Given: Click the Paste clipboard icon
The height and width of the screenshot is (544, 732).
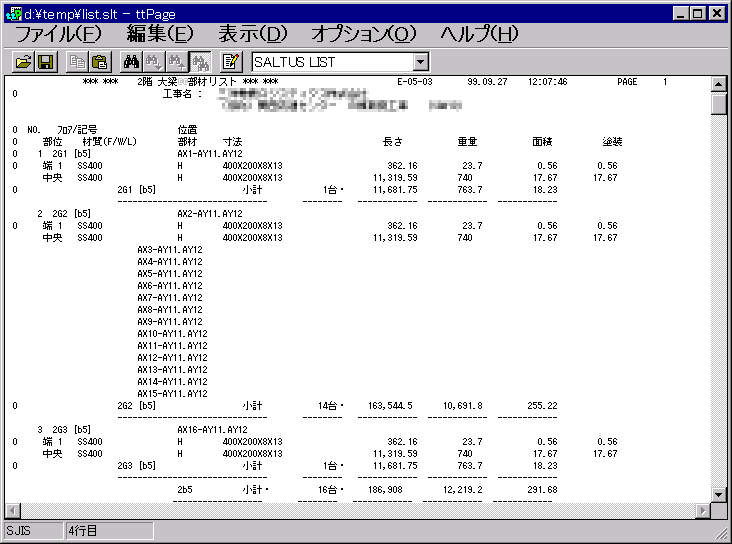Looking at the screenshot, I should coord(99,62).
